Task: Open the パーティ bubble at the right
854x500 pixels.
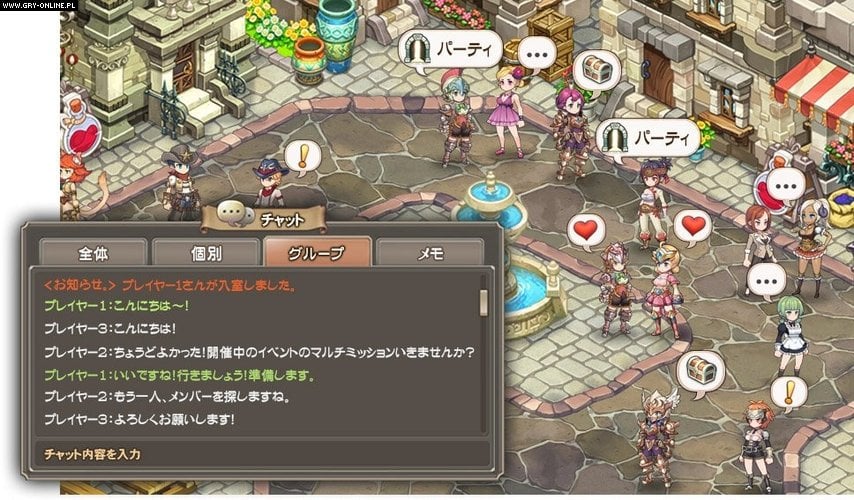Action: click(x=647, y=139)
